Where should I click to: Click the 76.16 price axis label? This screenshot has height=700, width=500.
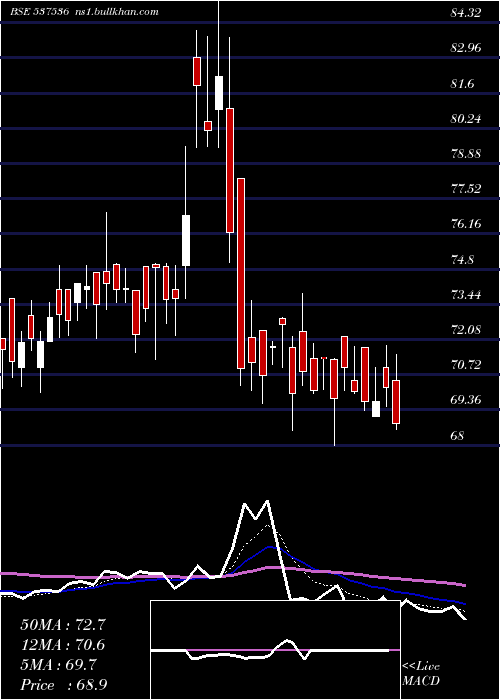(x=466, y=223)
